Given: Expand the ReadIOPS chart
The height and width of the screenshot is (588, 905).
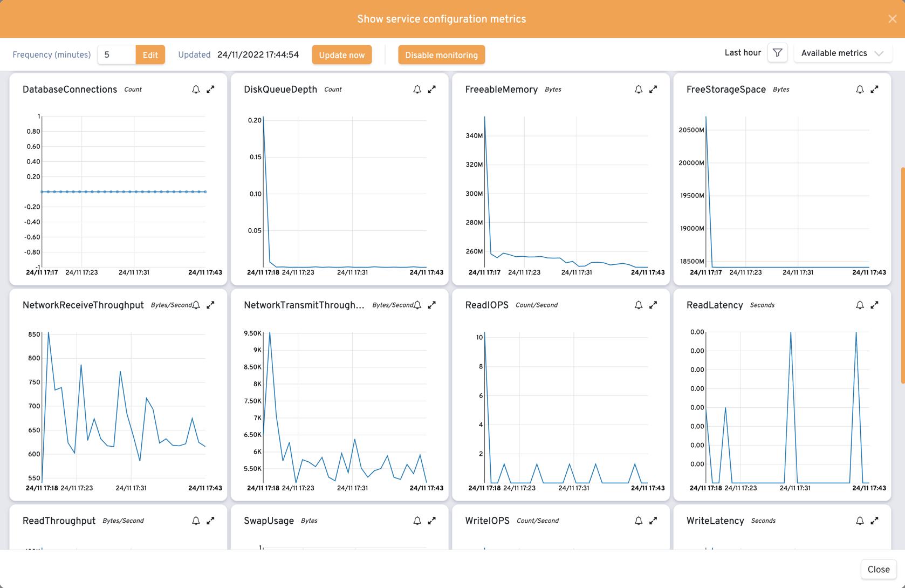Looking at the screenshot, I should pos(653,305).
